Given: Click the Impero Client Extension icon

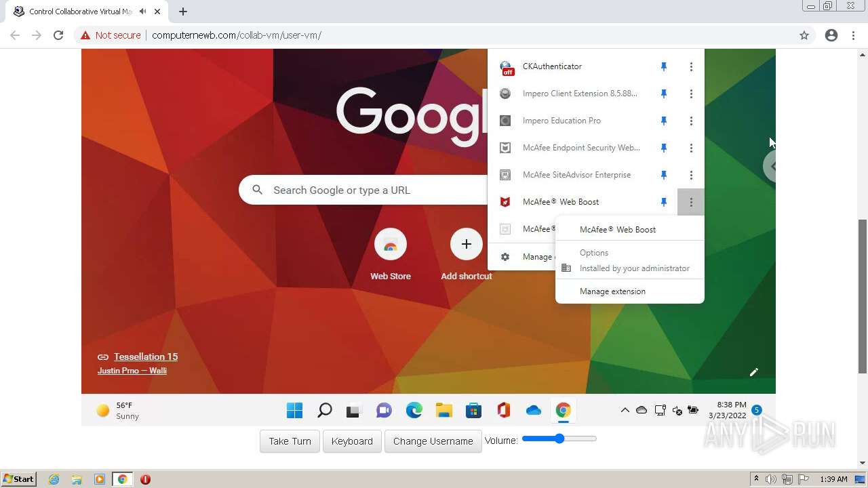Looking at the screenshot, I should (505, 94).
